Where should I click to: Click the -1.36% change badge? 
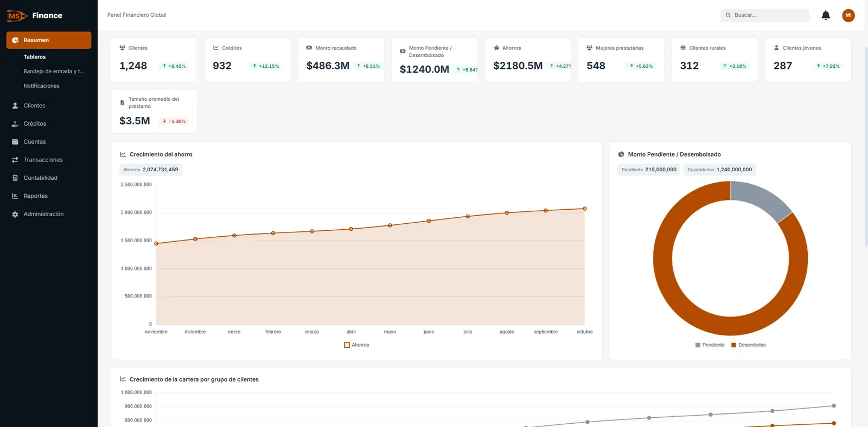pos(174,121)
